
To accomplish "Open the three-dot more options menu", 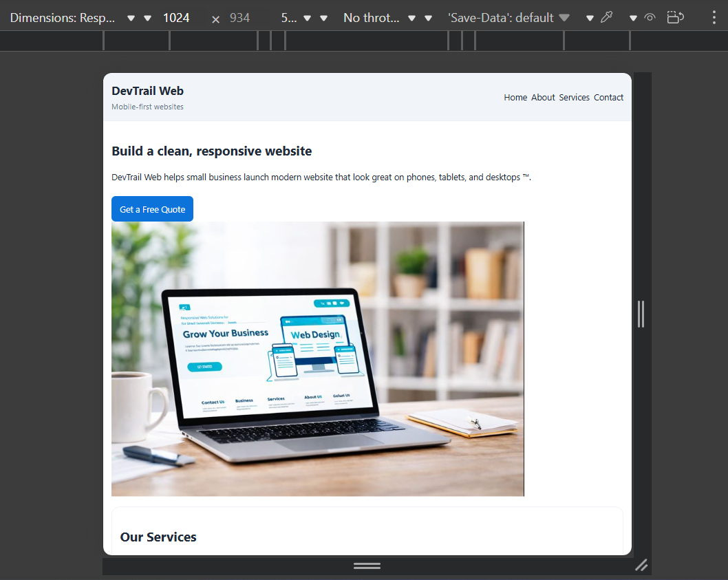I will pos(714,18).
